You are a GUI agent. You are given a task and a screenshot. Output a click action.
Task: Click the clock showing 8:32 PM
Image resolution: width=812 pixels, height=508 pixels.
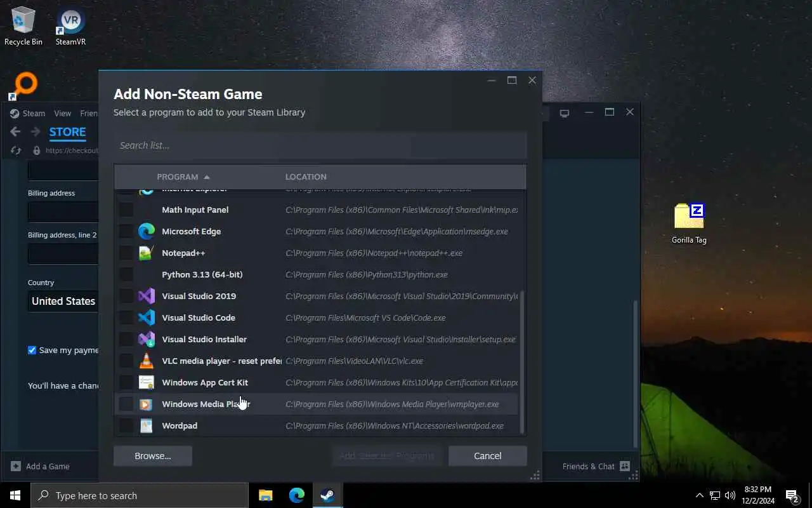click(757, 490)
